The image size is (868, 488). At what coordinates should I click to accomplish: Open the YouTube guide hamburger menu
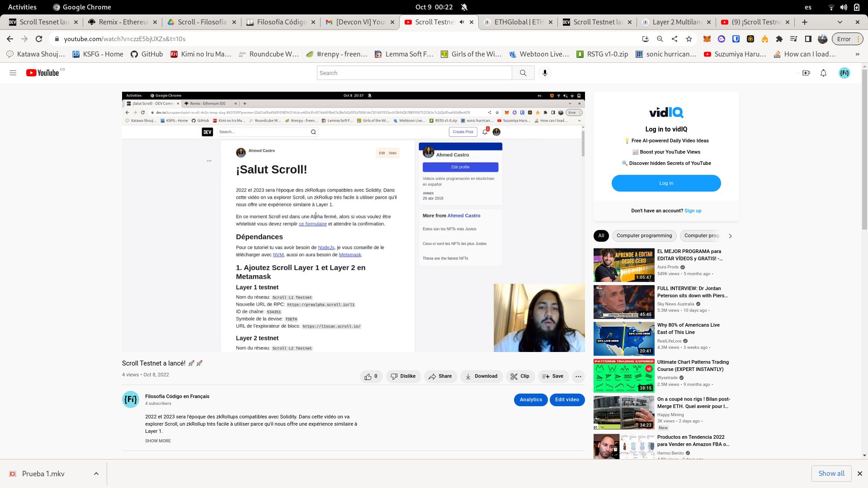(x=13, y=73)
